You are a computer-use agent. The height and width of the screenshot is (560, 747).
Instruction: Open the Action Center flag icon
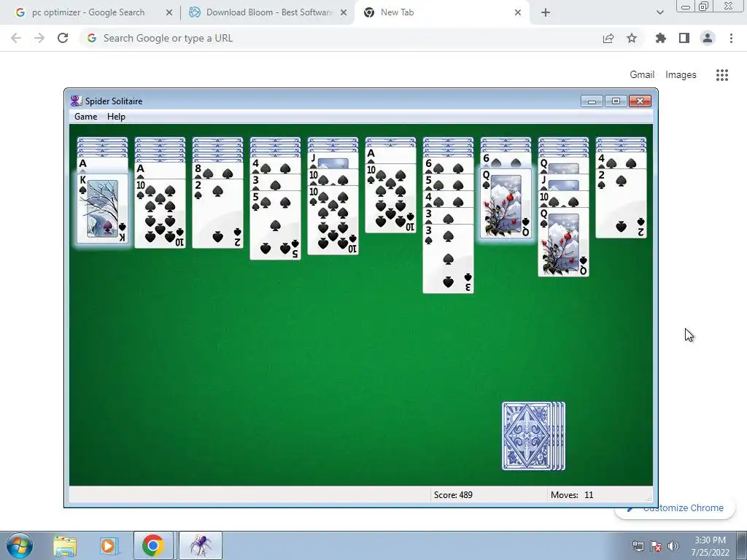coord(656,546)
